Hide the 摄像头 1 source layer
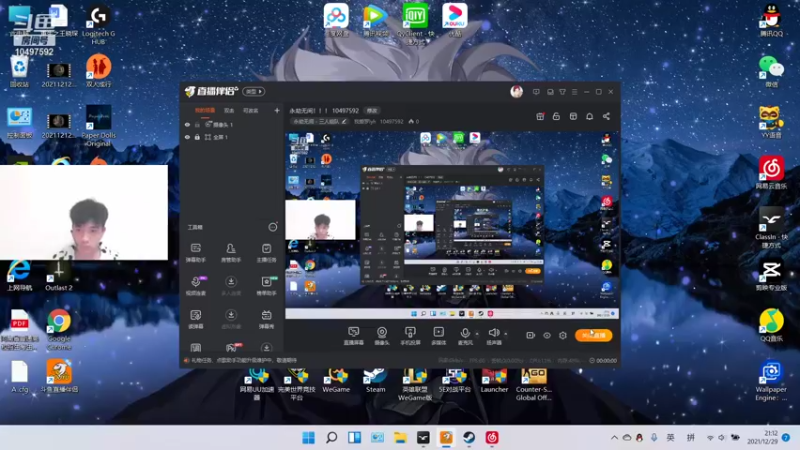 [187, 124]
